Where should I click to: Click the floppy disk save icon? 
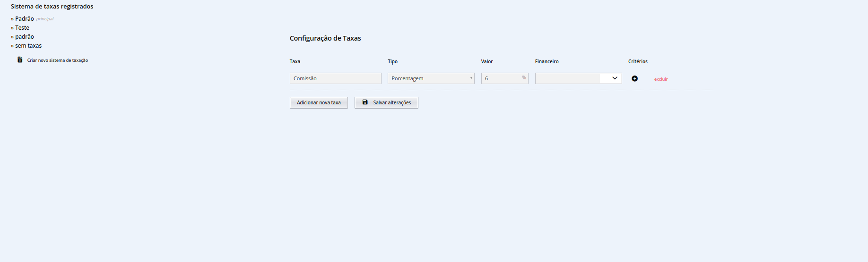365,102
